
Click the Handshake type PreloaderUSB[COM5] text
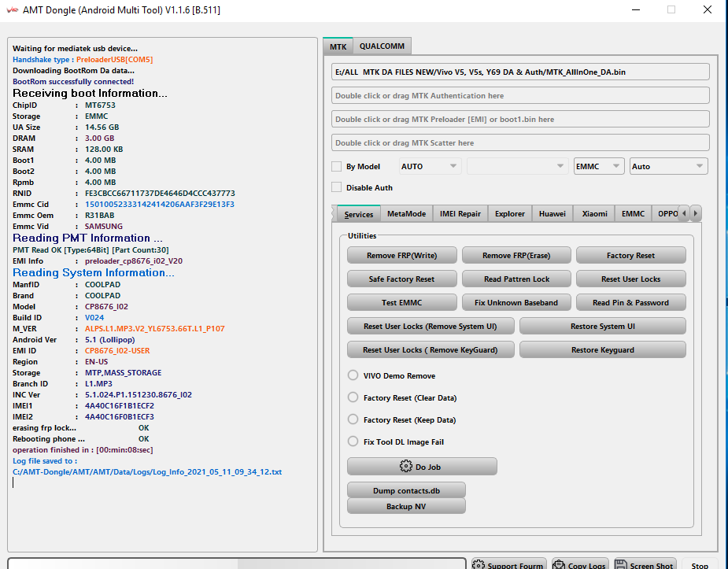(114, 59)
